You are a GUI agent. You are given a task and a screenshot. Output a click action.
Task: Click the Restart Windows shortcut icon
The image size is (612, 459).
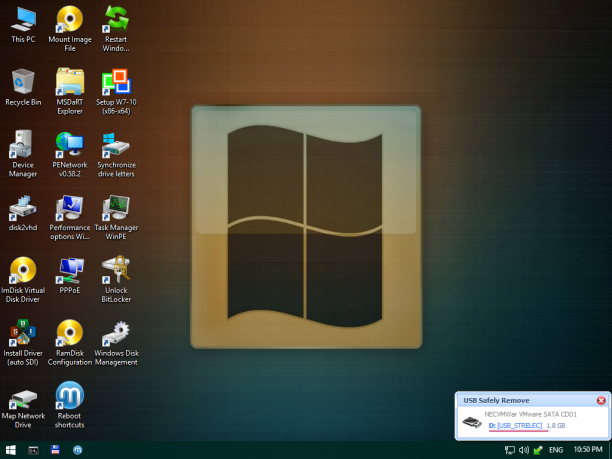coord(116,28)
